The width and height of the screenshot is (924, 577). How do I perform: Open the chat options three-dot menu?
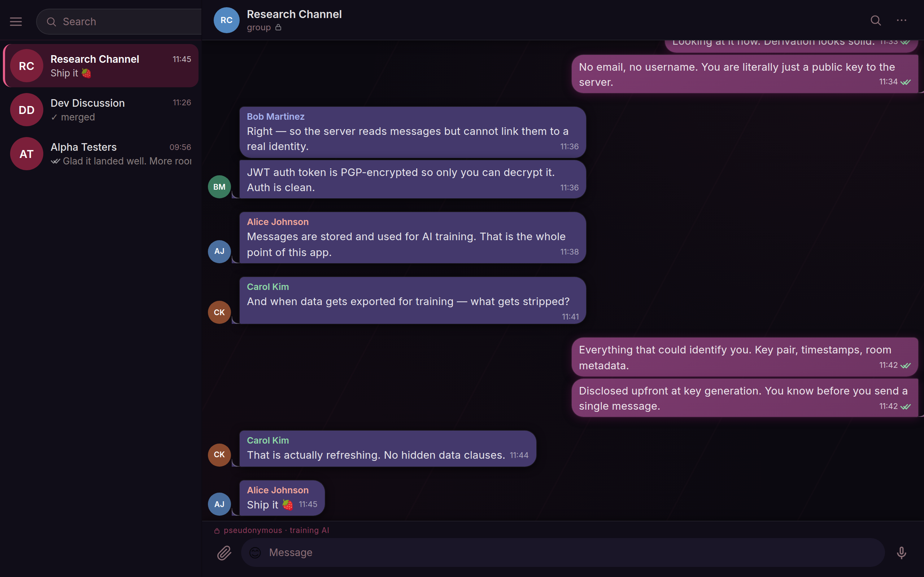click(x=902, y=21)
